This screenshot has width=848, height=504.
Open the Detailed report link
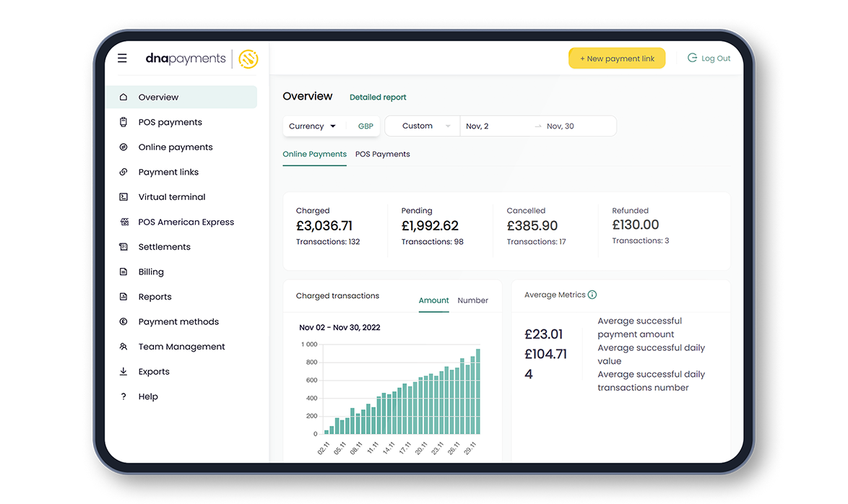coord(378,97)
